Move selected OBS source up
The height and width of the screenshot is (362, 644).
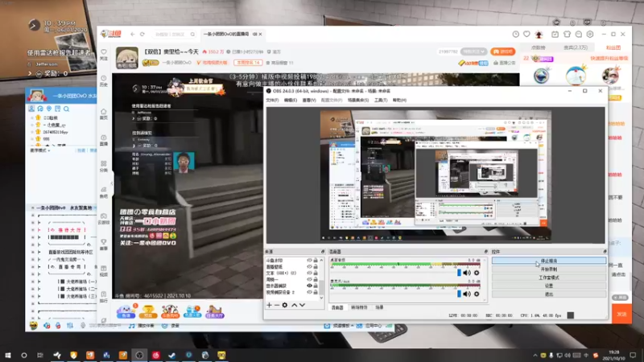[x=294, y=305]
